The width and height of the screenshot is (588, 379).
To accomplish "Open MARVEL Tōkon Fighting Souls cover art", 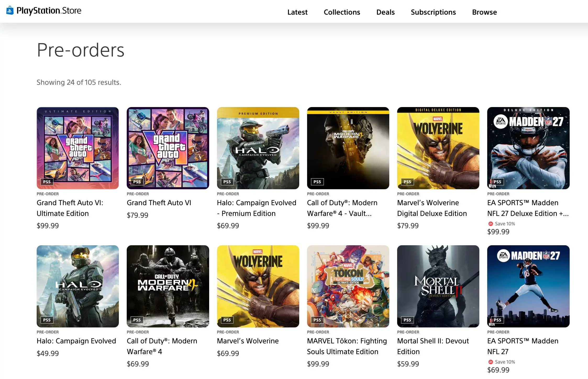I will point(348,286).
